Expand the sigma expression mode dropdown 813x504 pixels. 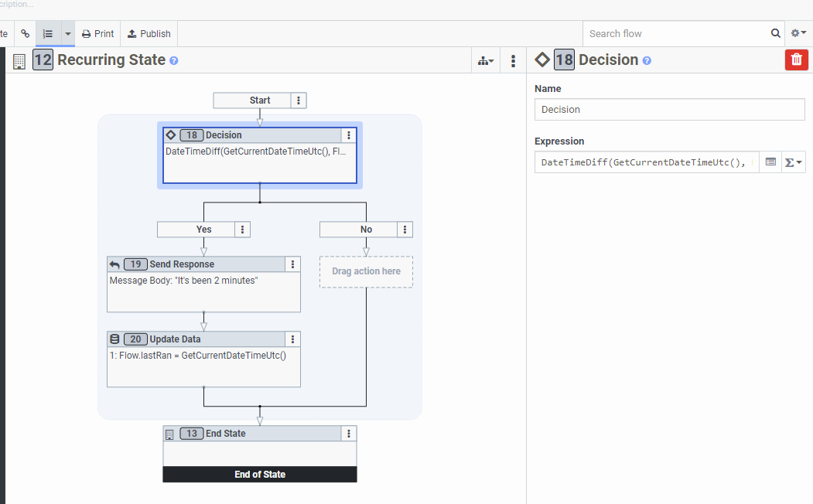(x=794, y=162)
